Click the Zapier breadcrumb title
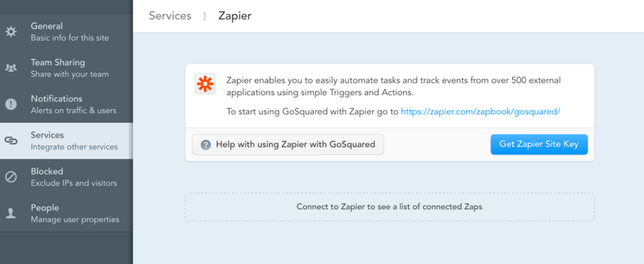Screen dimensions: 644x264 click(234, 16)
